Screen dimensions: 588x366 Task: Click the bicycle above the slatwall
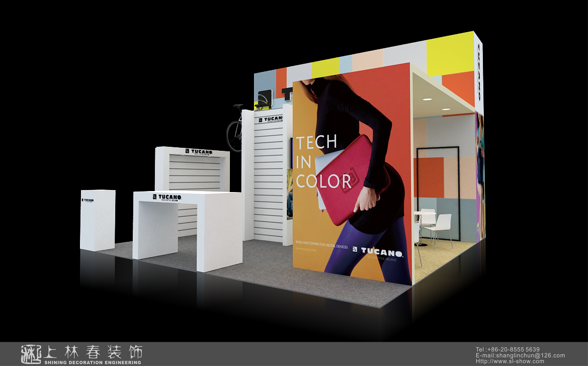235,128
